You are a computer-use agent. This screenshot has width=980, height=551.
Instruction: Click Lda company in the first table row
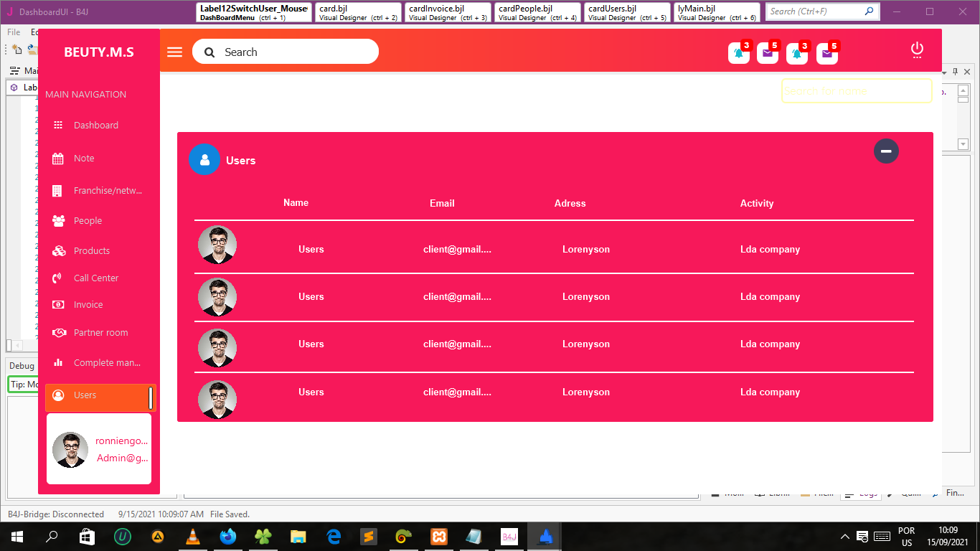[x=770, y=250]
